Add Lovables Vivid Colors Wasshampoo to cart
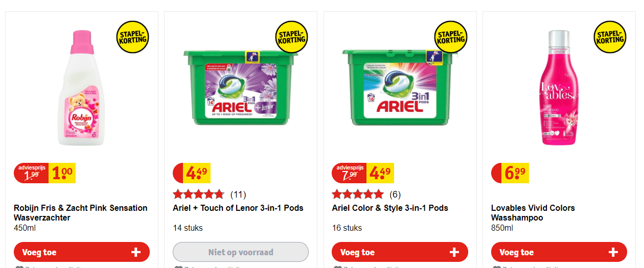Screen dimensions: 644x268 pyautogui.click(x=559, y=252)
